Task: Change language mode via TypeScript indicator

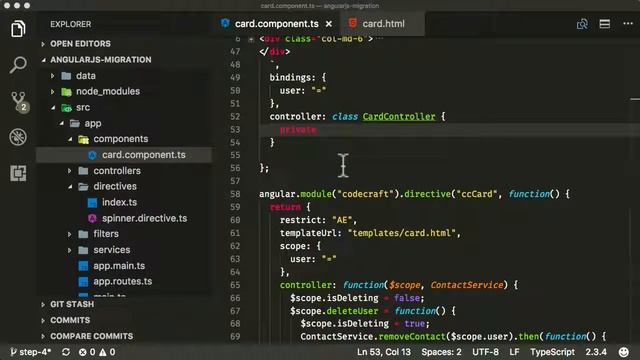Action: click(x=552, y=352)
